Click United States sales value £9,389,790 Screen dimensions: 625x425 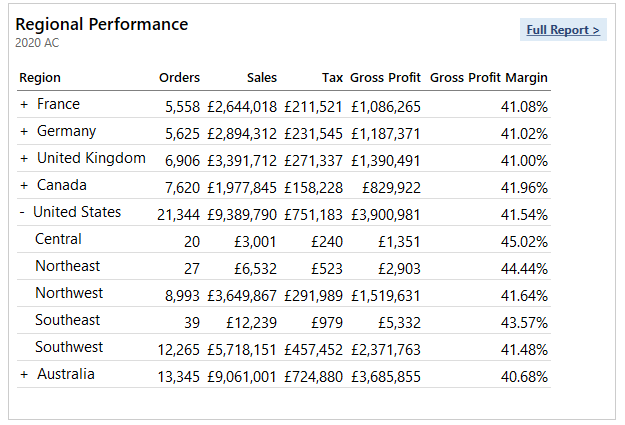pos(242,213)
